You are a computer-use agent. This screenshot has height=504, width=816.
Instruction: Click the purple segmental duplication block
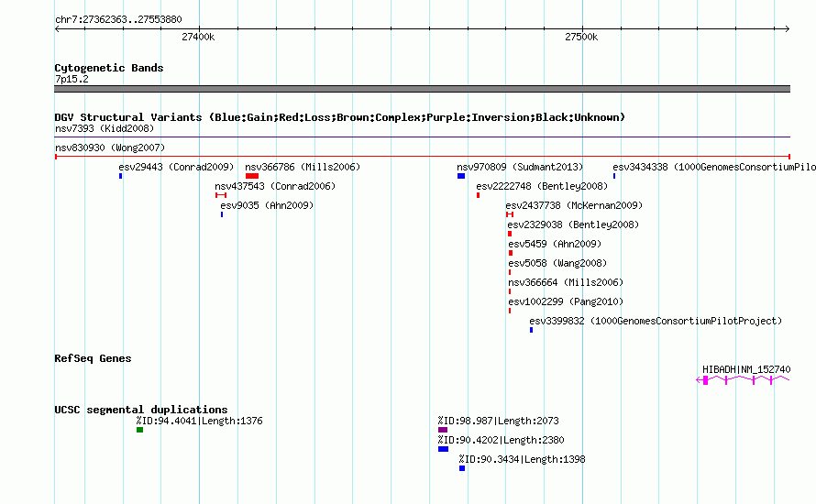[x=443, y=430]
